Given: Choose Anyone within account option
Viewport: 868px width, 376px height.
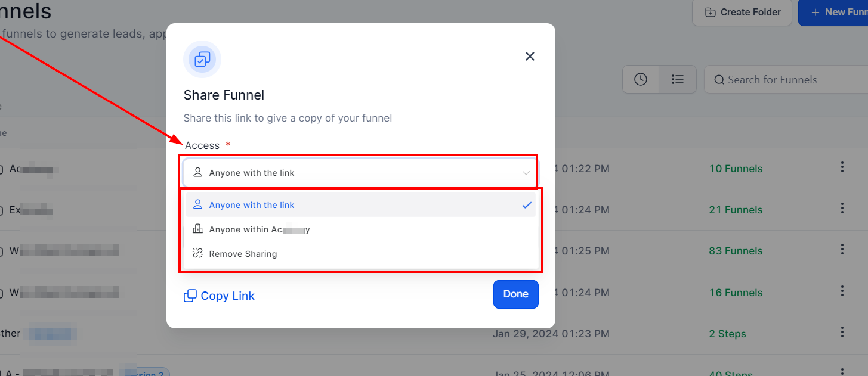Looking at the screenshot, I should [361, 229].
